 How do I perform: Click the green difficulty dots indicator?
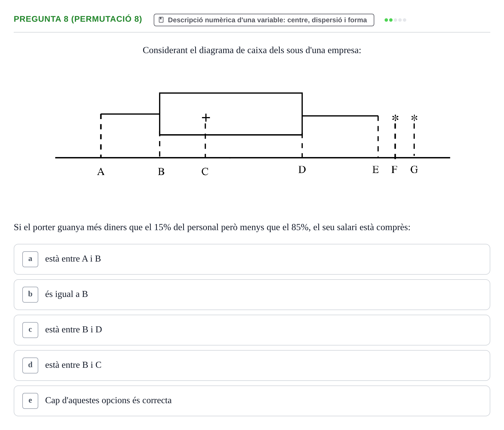coord(395,20)
